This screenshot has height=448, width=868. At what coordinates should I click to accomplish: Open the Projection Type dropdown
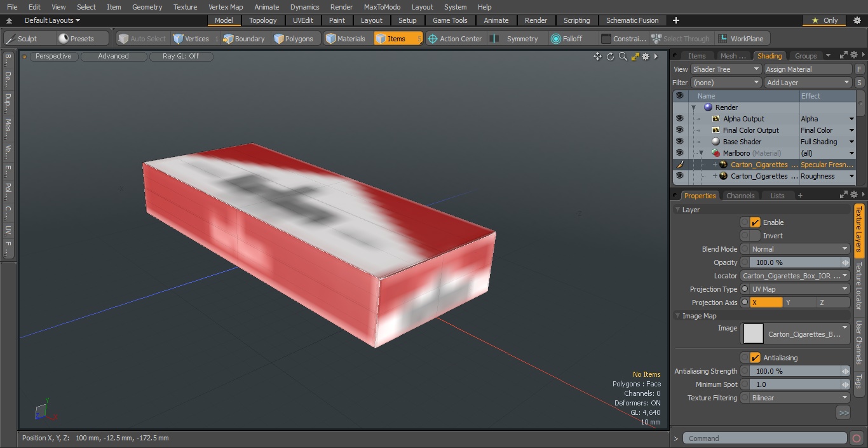tap(799, 289)
